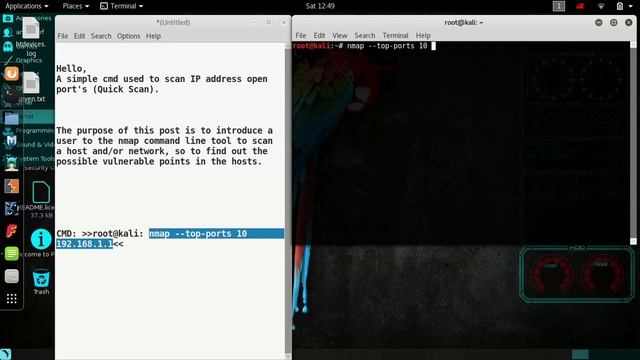Open Options menu in the text editor
The image size is (640, 360).
tap(129, 36)
